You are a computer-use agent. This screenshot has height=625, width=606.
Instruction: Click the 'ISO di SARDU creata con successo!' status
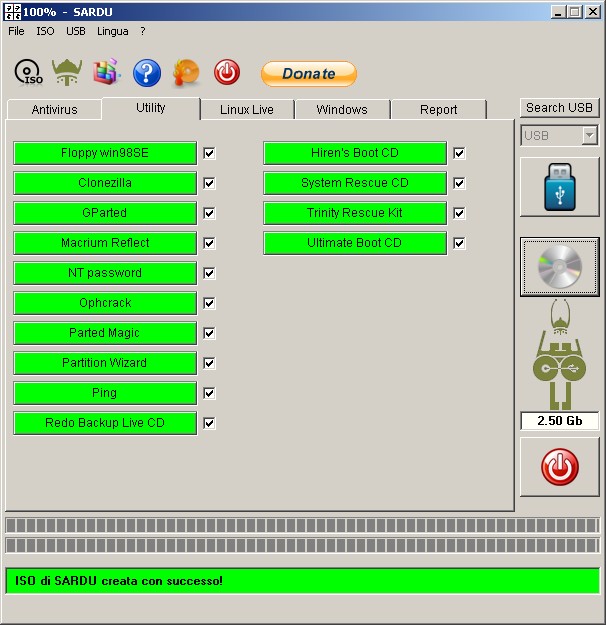[303, 581]
